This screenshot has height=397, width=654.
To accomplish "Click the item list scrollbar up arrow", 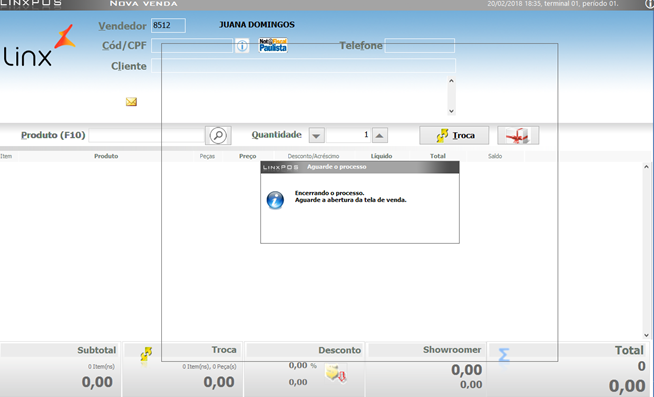I will [646, 167].
